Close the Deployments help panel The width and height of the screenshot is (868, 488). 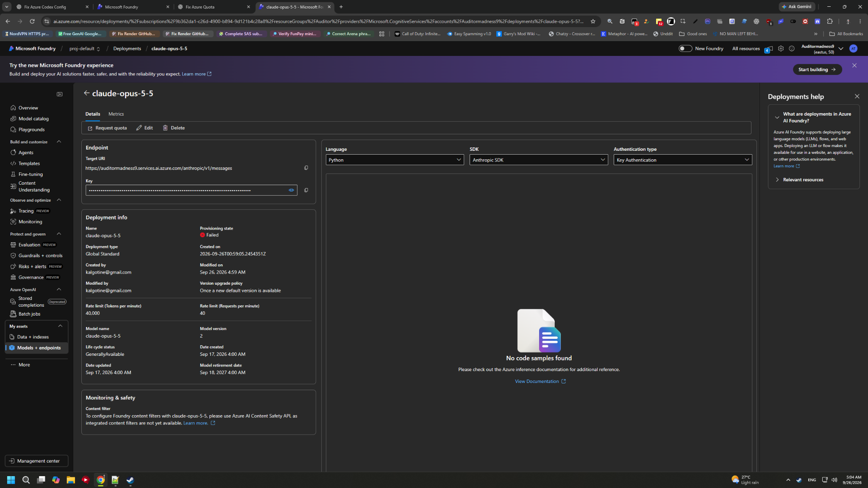pyautogui.click(x=857, y=97)
